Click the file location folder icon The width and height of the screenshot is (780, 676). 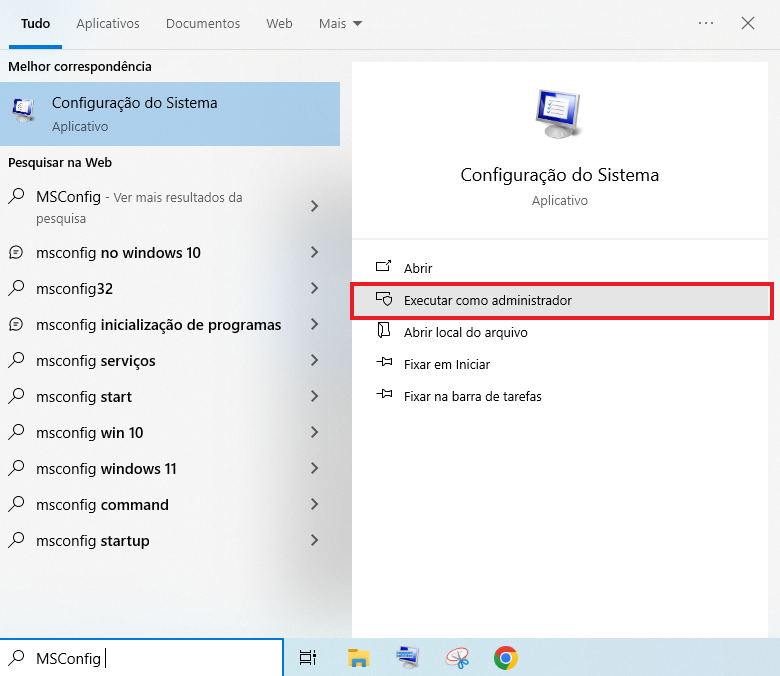[384, 330]
